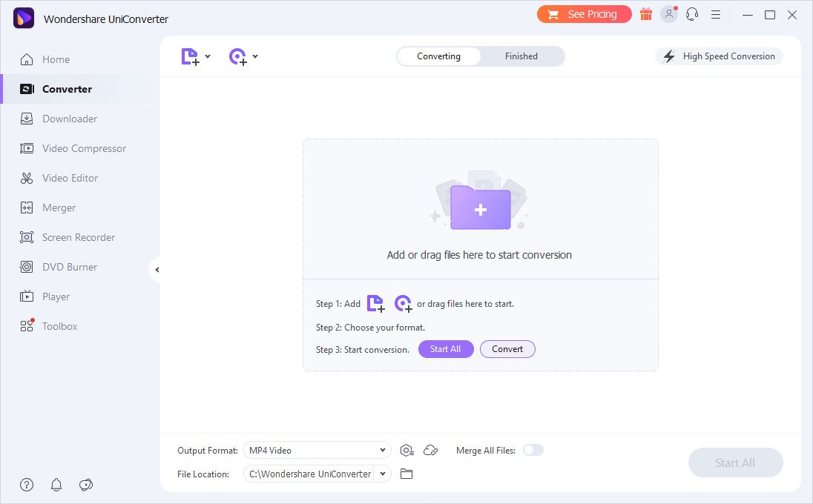Click the bottom-right Start All button
The width and height of the screenshot is (813, 504).
point(735,462)
